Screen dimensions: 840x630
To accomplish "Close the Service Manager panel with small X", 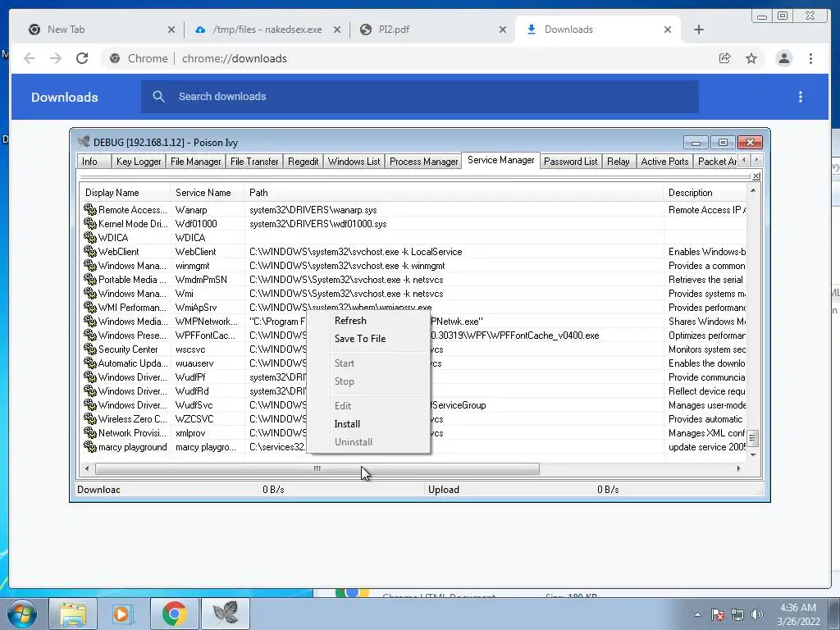I will coord(756,176).
